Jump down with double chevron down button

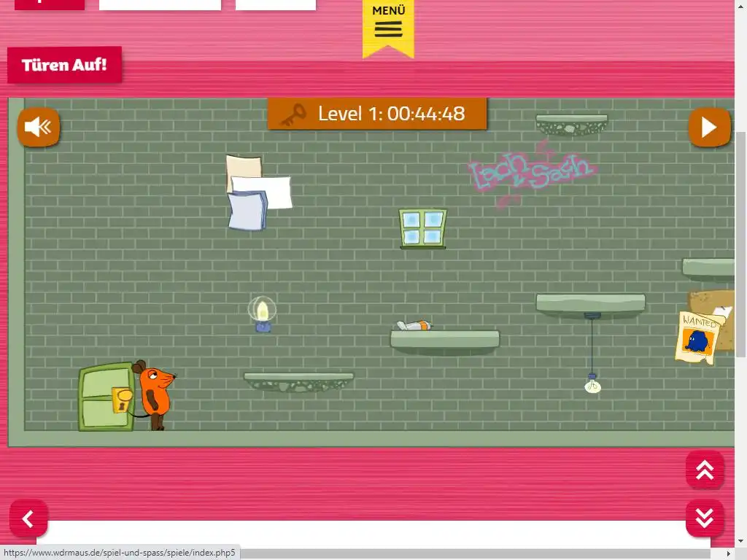(x=705, y=518)
